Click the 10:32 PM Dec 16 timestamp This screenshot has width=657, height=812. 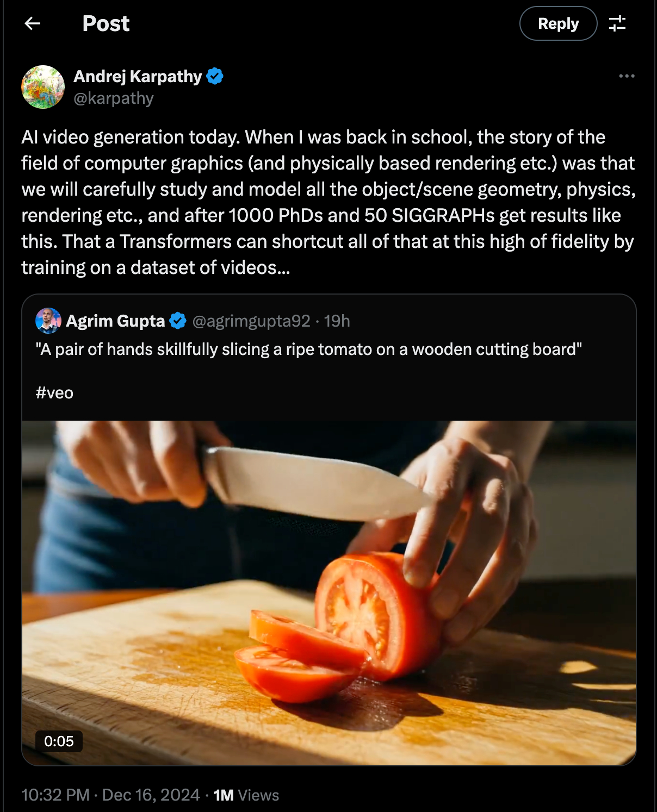click(110, 795)
